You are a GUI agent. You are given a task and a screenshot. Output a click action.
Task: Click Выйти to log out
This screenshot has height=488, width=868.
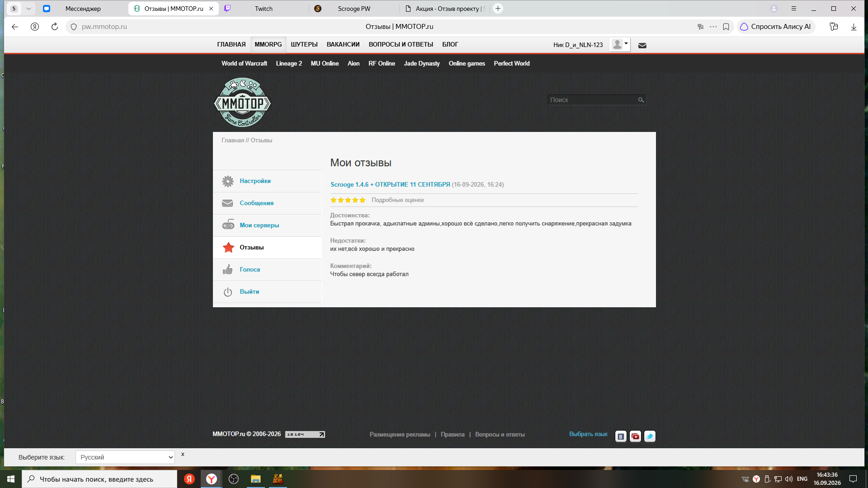267,292
